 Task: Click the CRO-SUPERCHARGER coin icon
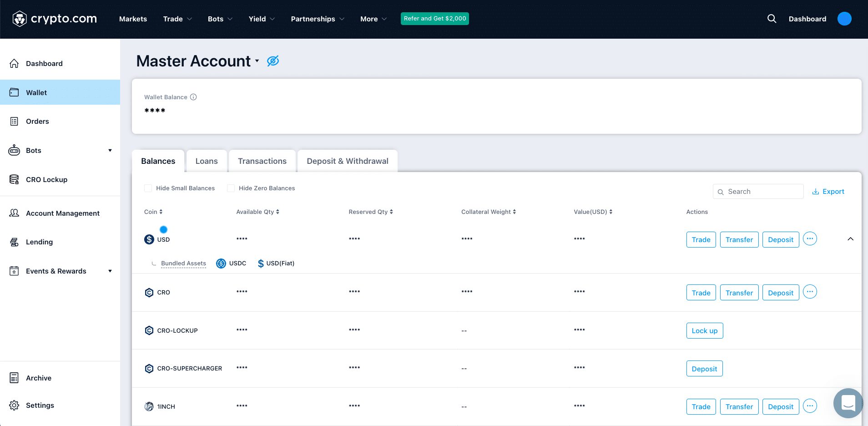point(149,369)
